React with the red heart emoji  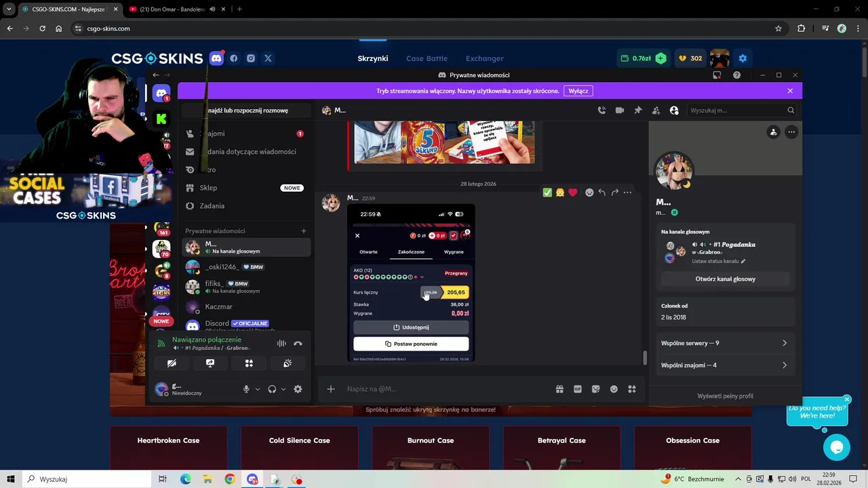573,192
